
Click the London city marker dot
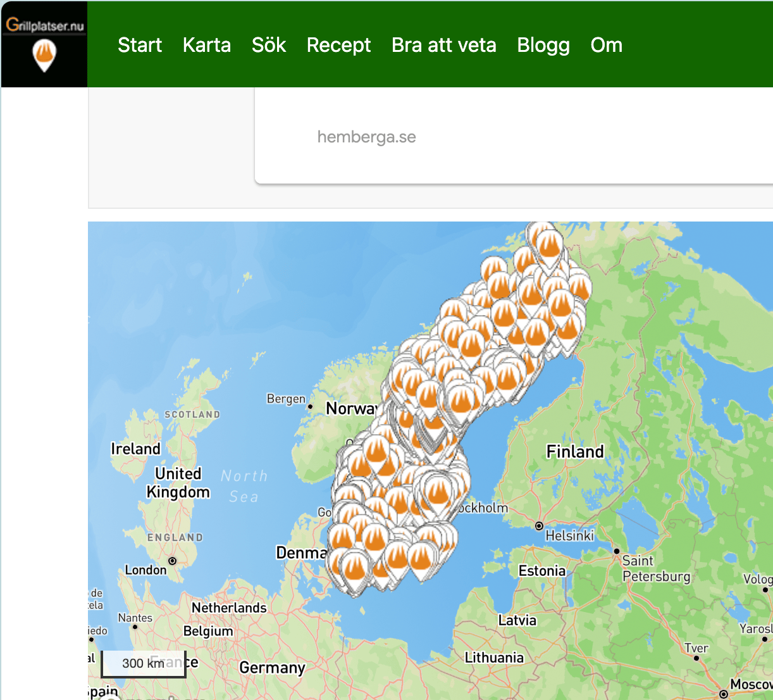click(x=172, y=561)
